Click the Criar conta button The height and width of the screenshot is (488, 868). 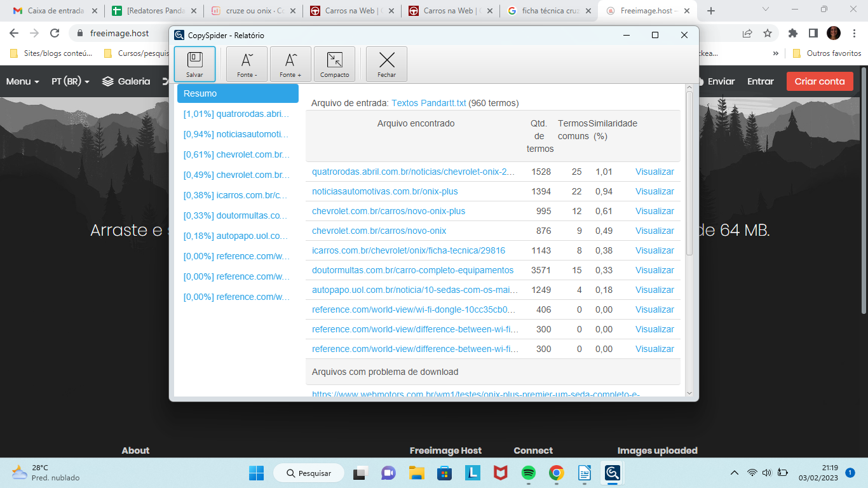pos(820,81)
